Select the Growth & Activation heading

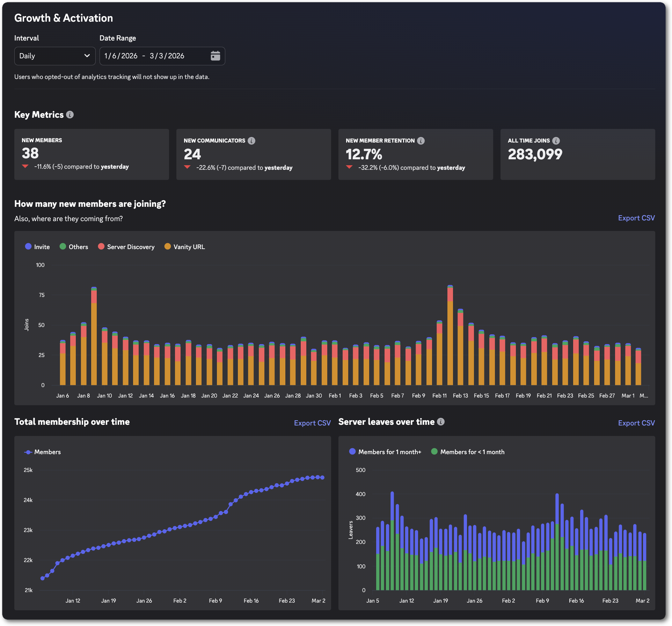point(64,17)
